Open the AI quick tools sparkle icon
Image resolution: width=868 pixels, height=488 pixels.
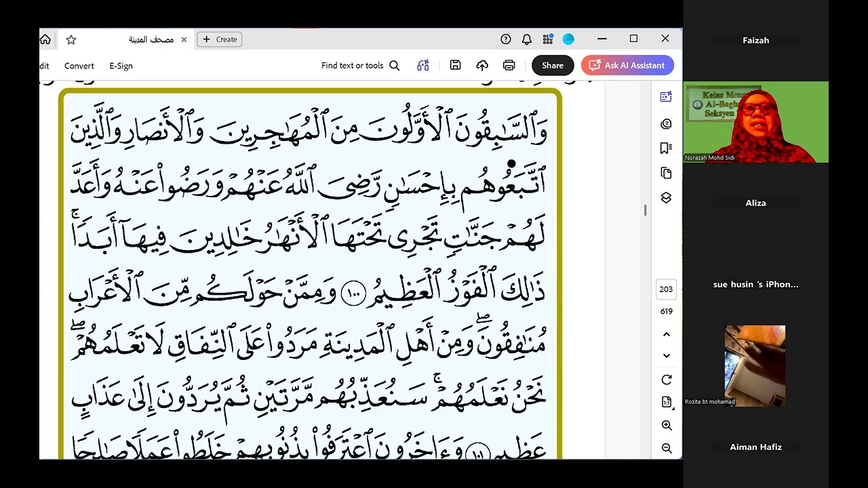click(x=423, y=66)
